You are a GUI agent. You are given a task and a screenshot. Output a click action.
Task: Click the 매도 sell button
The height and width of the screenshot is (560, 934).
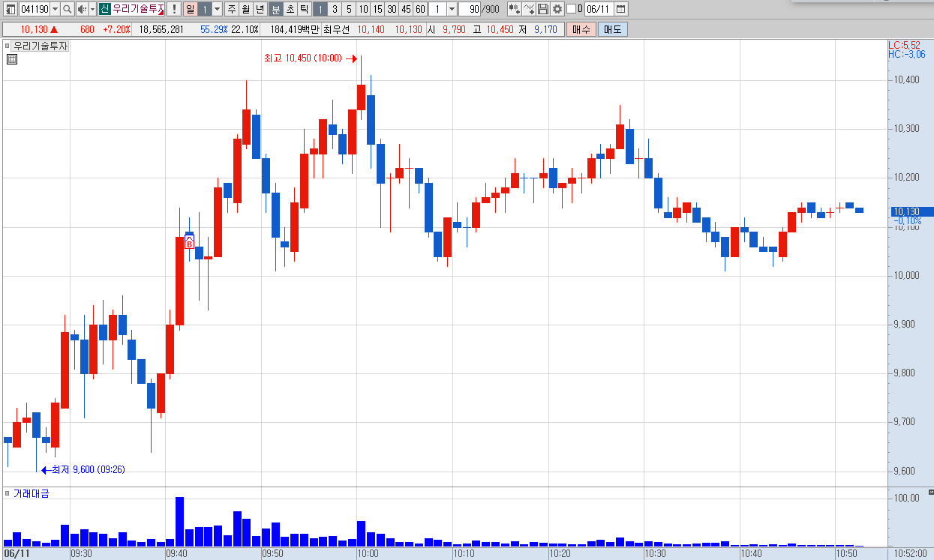612,29
